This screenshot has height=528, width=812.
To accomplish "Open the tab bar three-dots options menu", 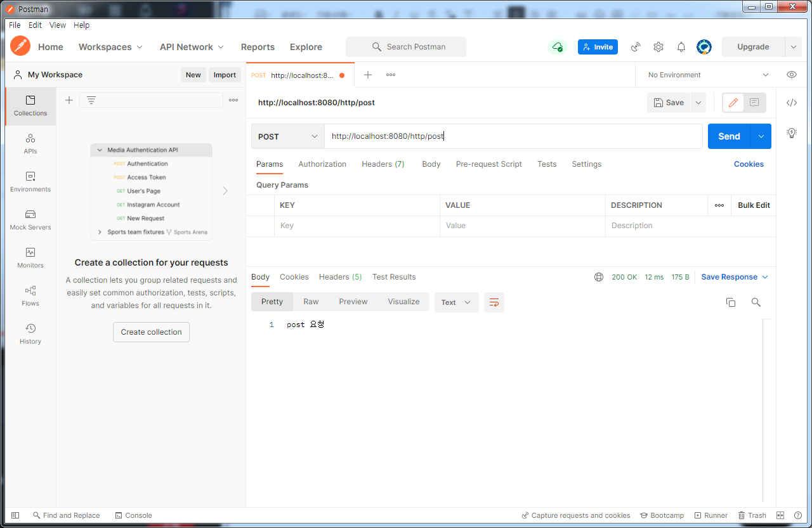I will [x=391, y=75].
